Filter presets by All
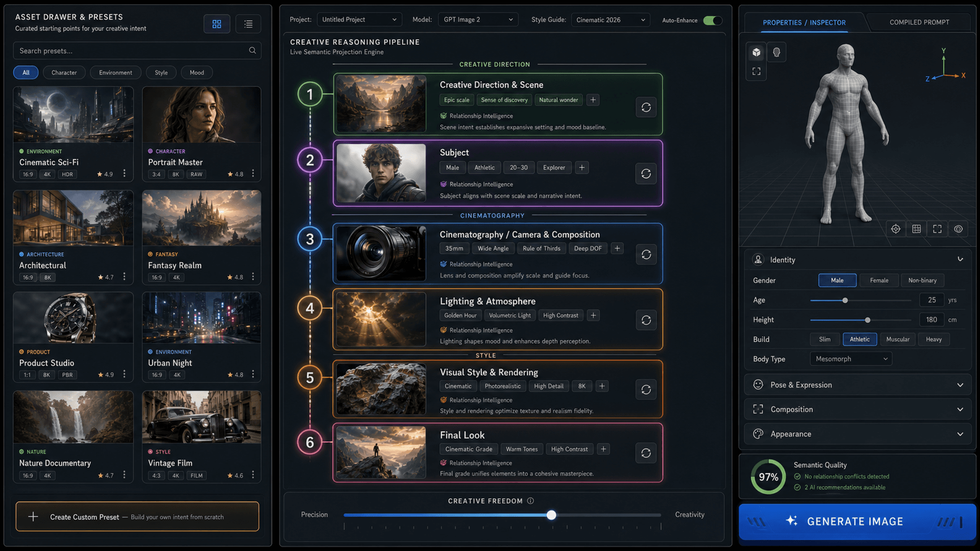Viewport: 980px width, 551px height. (x=26, y=73)
